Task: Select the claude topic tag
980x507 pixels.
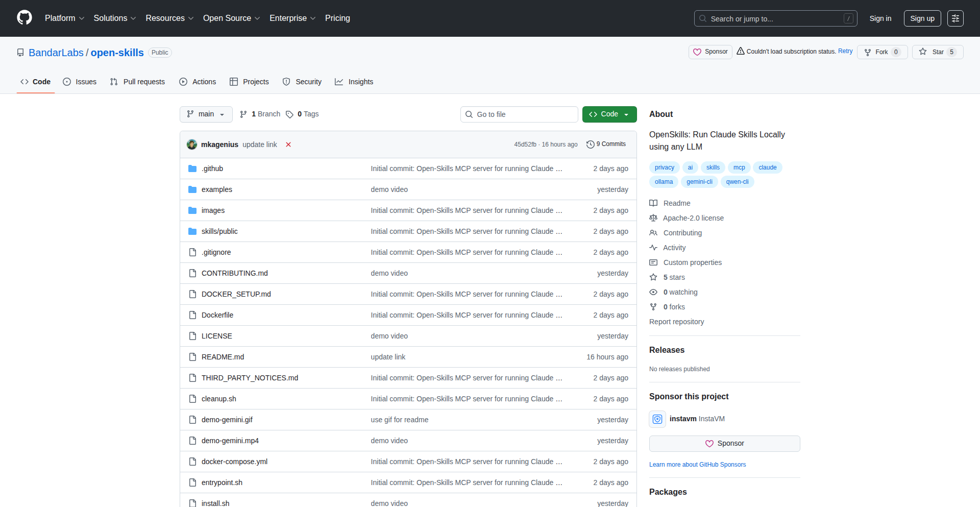Action: 767,167
